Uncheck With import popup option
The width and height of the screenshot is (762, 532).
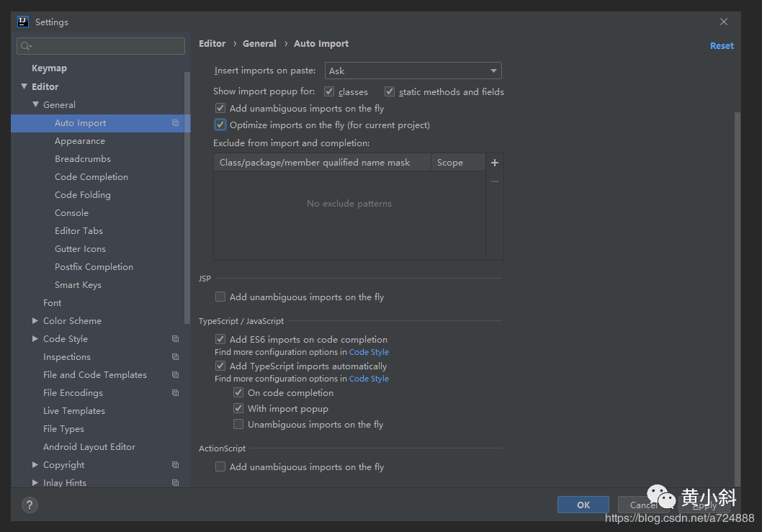[238, 408]
